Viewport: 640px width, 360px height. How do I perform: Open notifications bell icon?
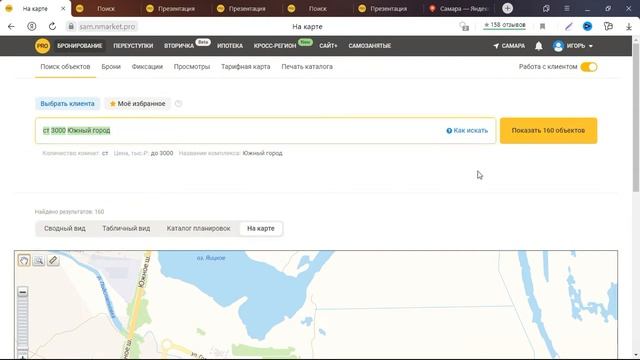(539, 46)
